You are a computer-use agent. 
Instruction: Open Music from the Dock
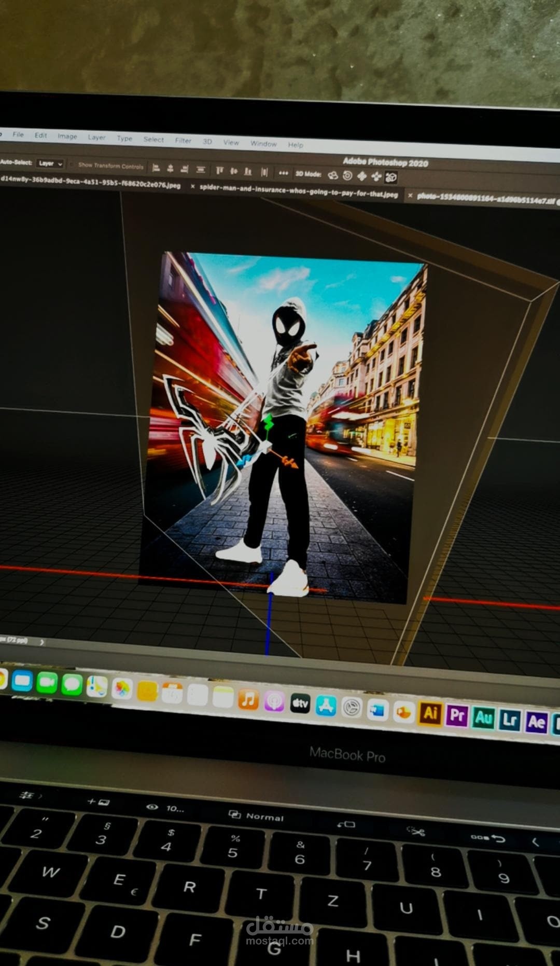click(248, 699)
